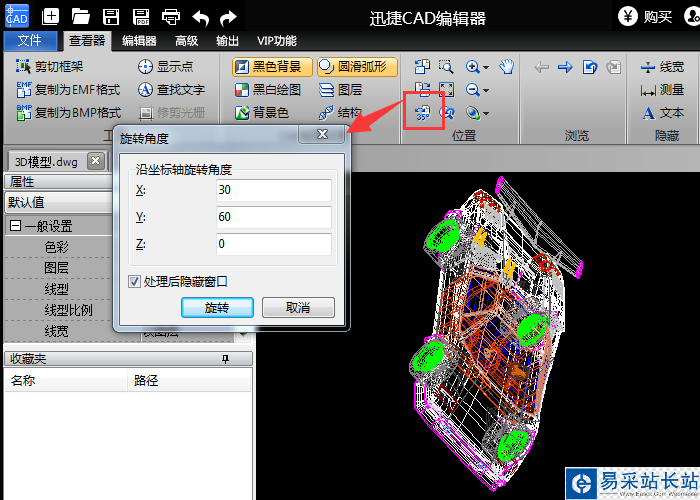
Task: Open the 结构 structure tool
Action: 340,112
